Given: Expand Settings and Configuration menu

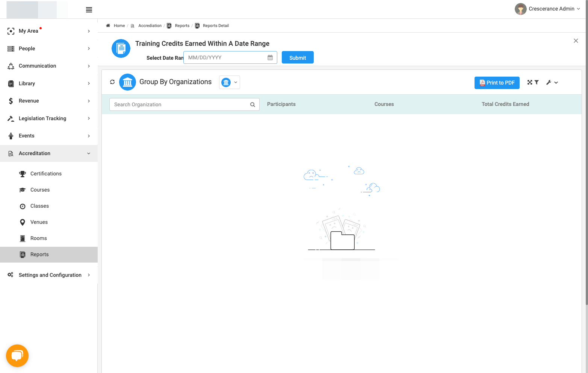Looking at the screenshot, I should (49, 275).
